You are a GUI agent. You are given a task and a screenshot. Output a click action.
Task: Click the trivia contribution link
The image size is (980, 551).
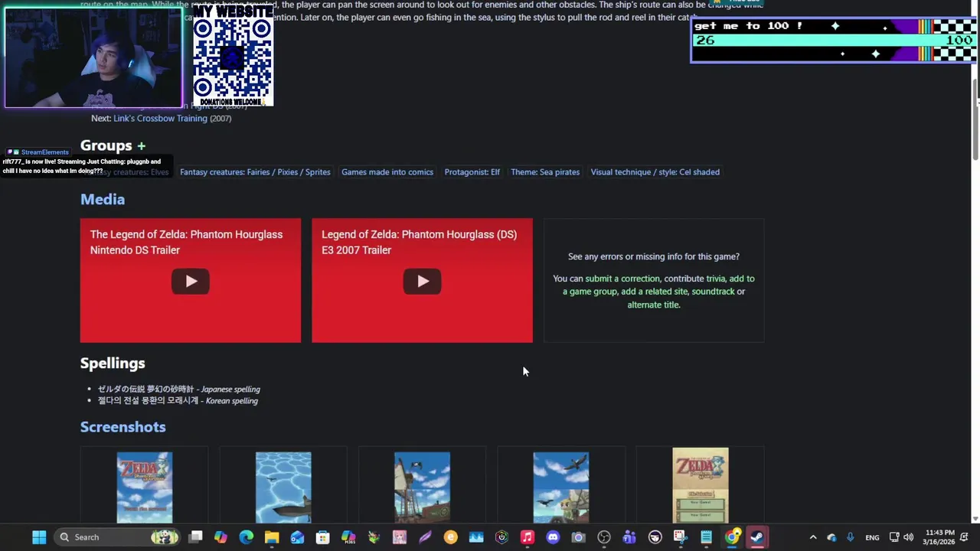coord(715,279)
